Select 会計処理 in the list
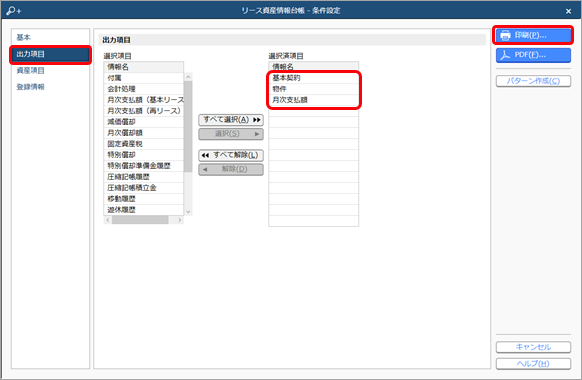Image resolution: width=582 pixels, height=380 pixels. (x=144, y=89)
